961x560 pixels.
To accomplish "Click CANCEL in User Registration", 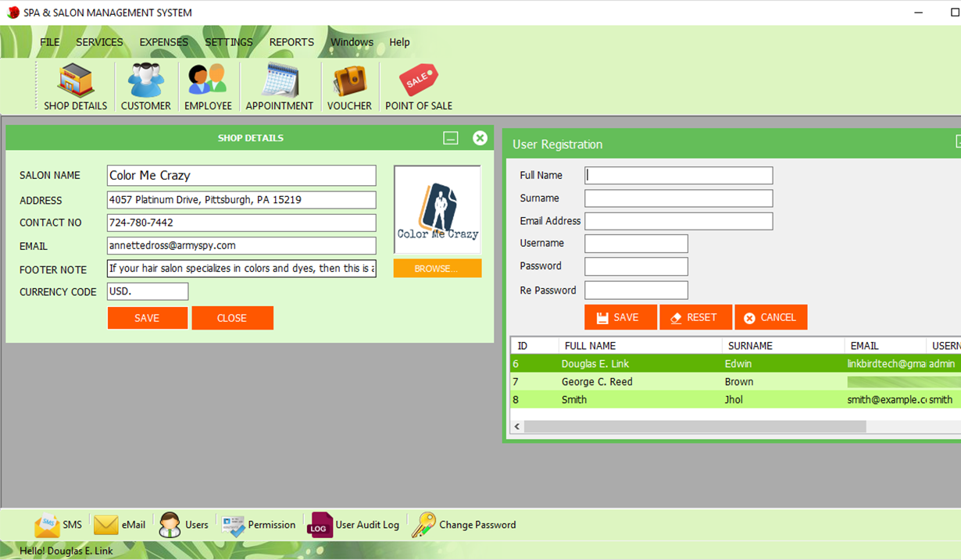I will click(x=770, y=317).
